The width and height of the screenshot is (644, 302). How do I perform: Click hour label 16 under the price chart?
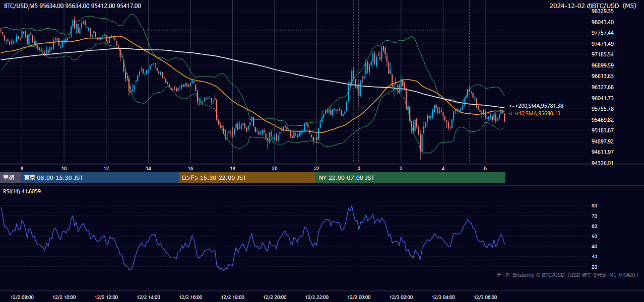pos(190,168)
